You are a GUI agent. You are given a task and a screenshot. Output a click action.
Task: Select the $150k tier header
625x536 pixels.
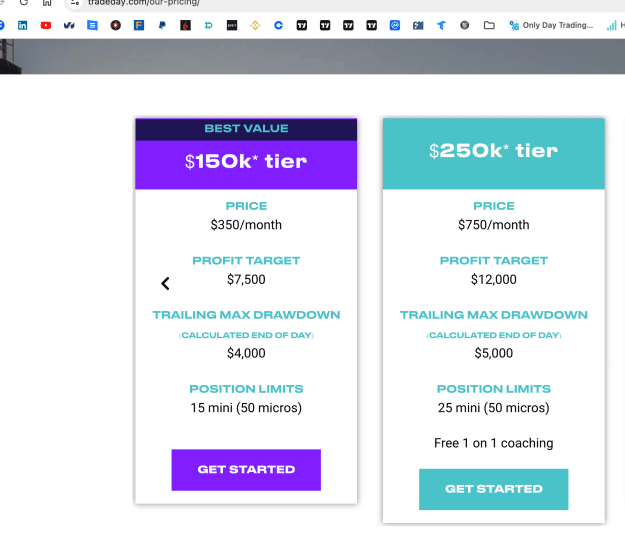246,165
